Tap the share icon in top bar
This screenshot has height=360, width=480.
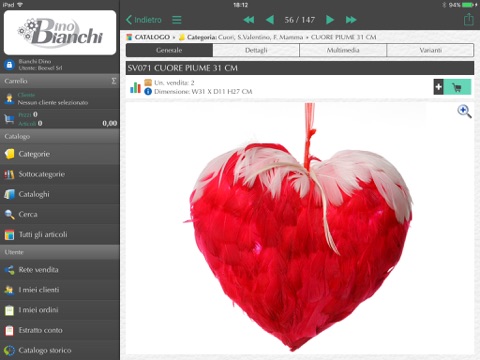pyautogui.click(x=469, y=19)
